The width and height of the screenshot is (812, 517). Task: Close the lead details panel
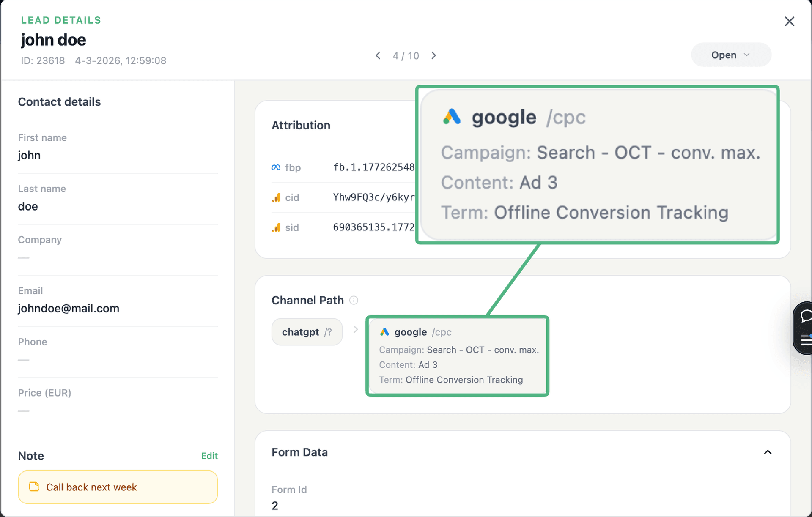pos(789,21)
